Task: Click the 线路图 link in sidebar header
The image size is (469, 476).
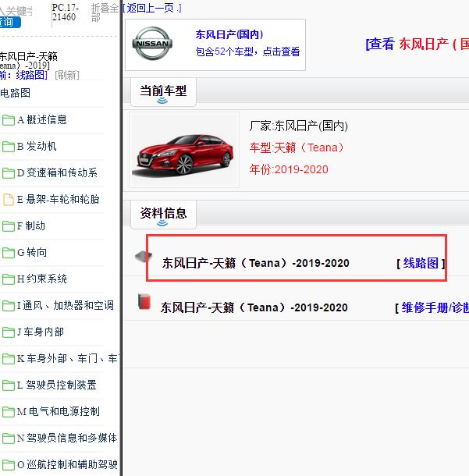Action: 31,75
